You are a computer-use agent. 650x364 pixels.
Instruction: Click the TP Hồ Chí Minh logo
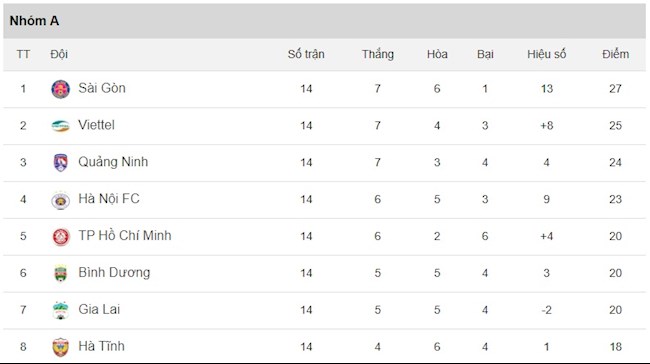point(61,237)
